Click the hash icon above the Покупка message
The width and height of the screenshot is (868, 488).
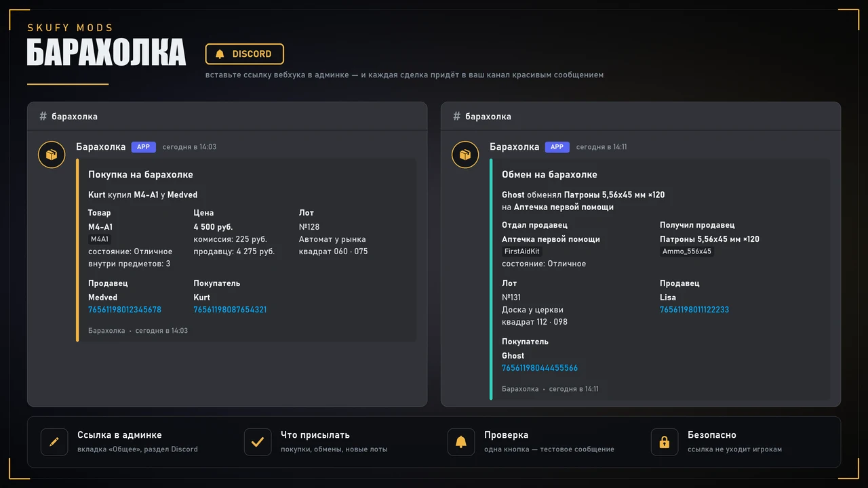point(43,116)
